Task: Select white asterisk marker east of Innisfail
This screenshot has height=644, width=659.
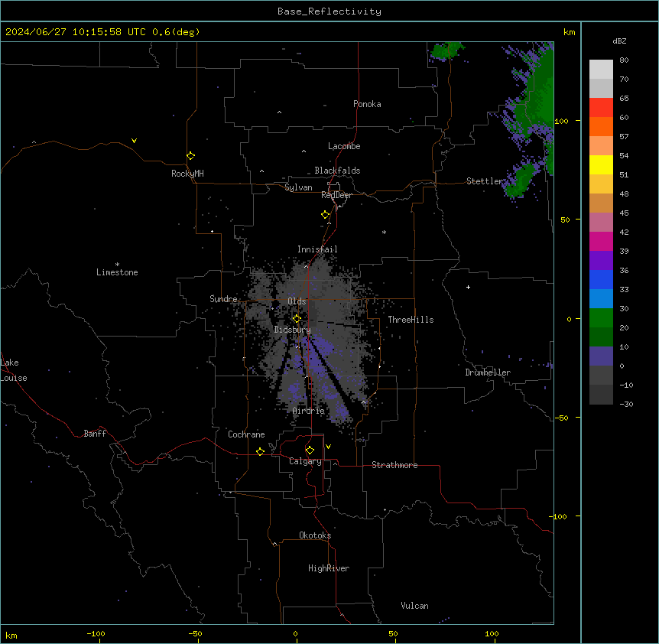Action: click(x=384, y=232)
